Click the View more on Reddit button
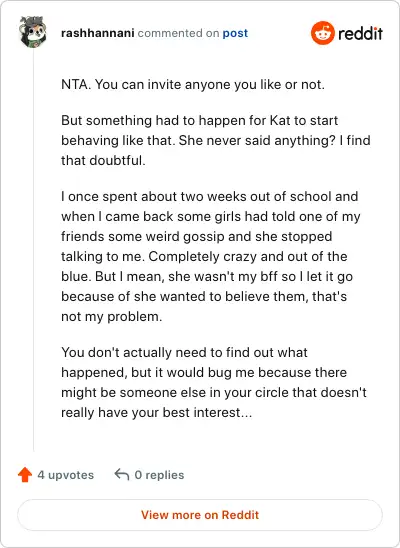Screen dimensions: 400x548 pos(200,515)
